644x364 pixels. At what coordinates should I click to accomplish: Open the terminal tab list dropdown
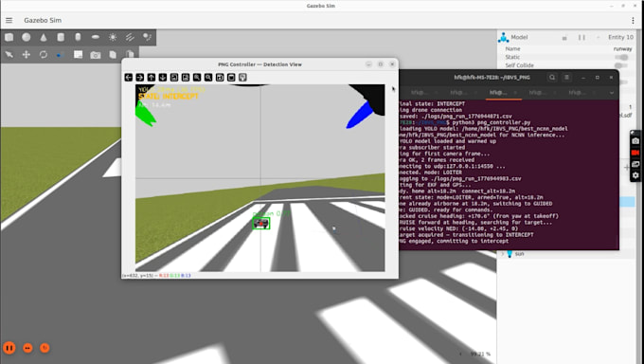tap(612, 93)
